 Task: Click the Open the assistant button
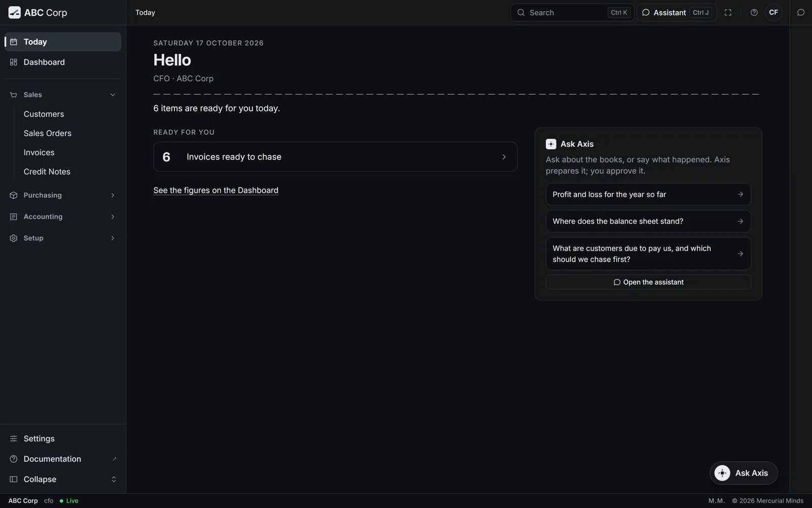point(648,282)
